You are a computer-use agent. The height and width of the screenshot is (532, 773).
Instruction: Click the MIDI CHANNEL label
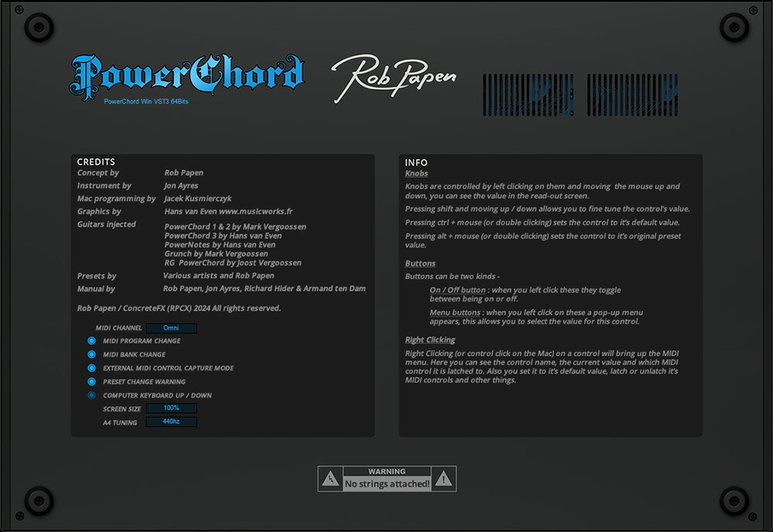(118, 328)
